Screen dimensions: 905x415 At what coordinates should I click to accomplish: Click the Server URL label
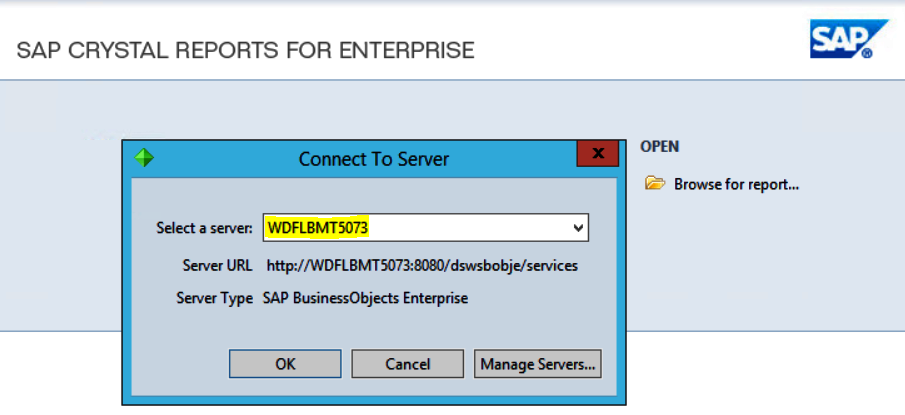217,266
